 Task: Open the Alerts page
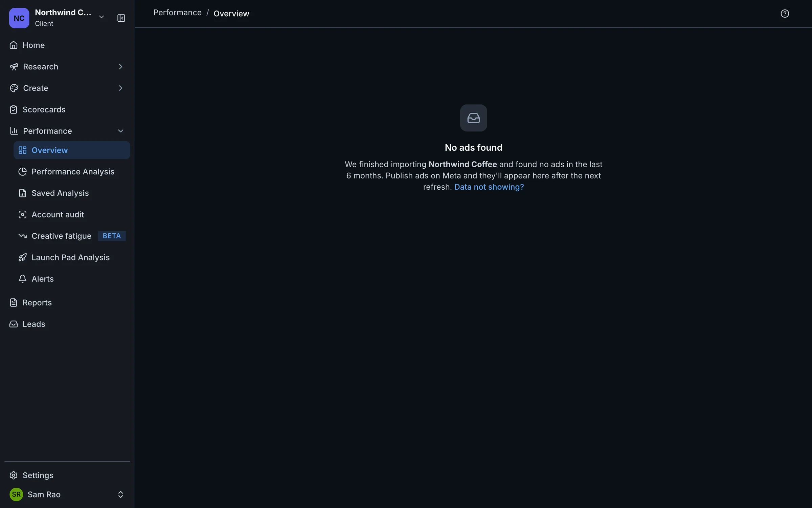pos(72,279)
